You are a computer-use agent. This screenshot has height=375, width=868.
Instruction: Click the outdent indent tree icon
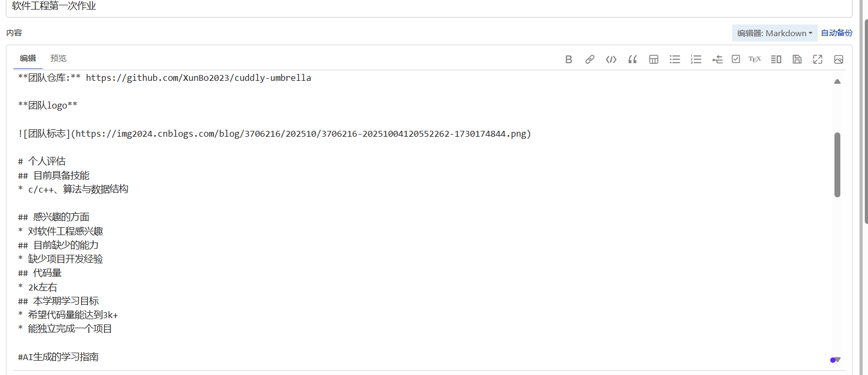coord(717,60)
